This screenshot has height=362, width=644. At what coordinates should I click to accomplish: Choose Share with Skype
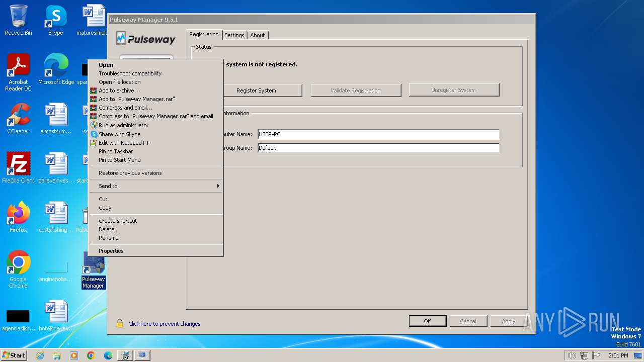155,134
